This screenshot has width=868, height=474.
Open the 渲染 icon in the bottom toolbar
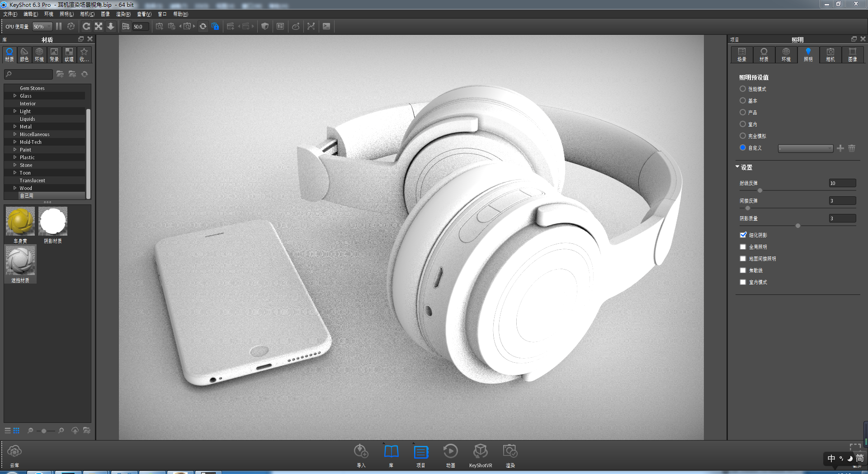point(510,452)
